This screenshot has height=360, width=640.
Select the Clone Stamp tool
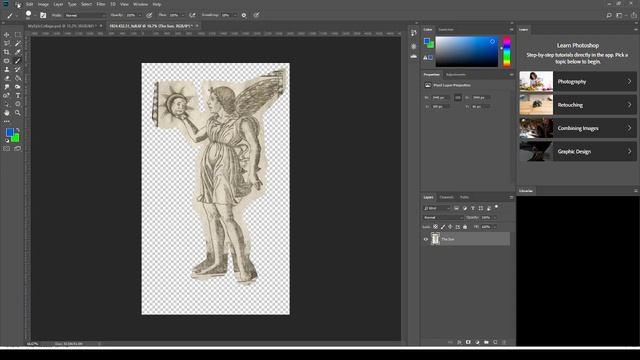click(x=7, y=69)
